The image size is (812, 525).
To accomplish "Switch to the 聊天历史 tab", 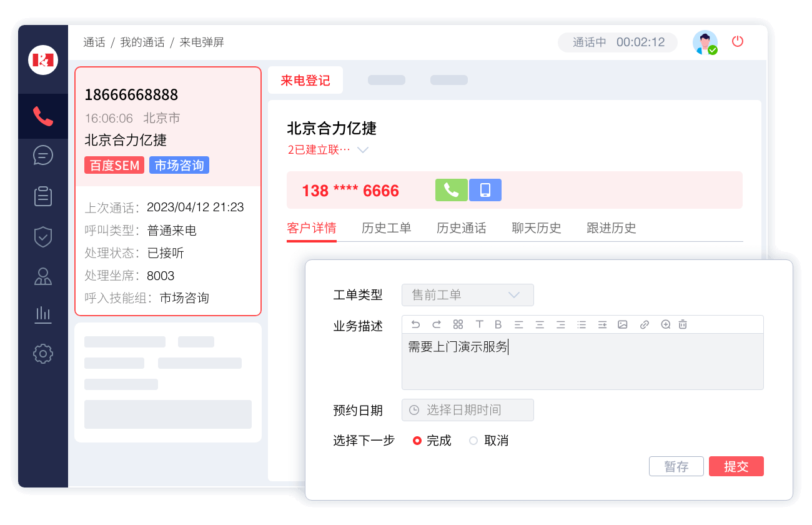I will (537, 228).
